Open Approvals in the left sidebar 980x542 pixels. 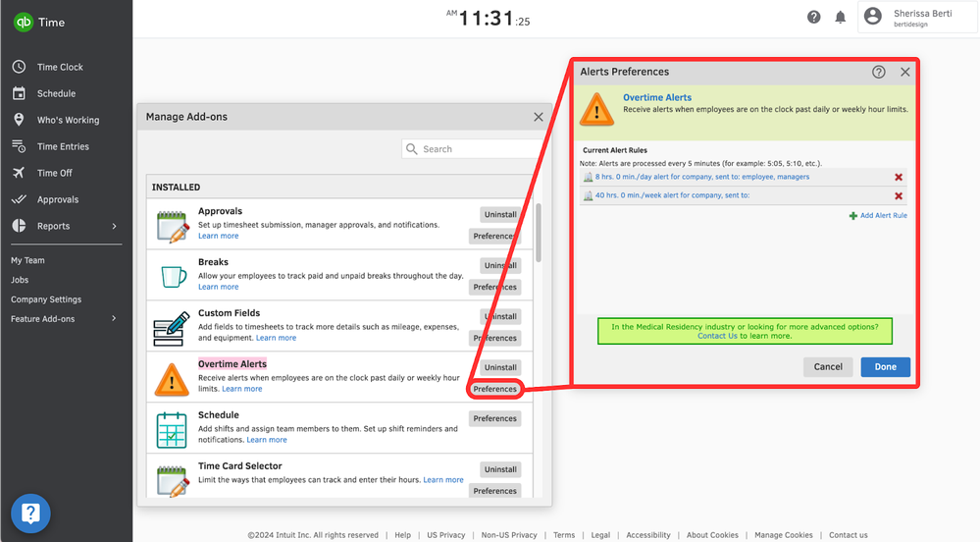[x=58, y=199]
